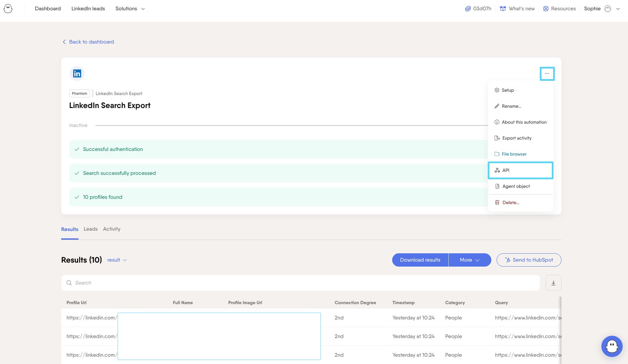Image resolution: width=628 pixels, height=364 pixels.
Task: Click the Successful authentication status message
Action: pos(279,149)
